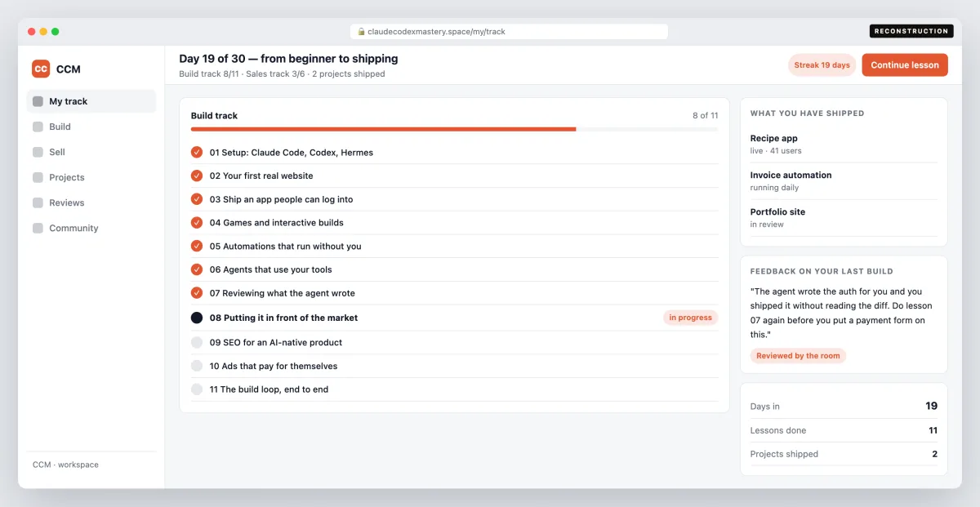Click the 8 of 11 progress count
980x507 pixels.
click(706, 115)
